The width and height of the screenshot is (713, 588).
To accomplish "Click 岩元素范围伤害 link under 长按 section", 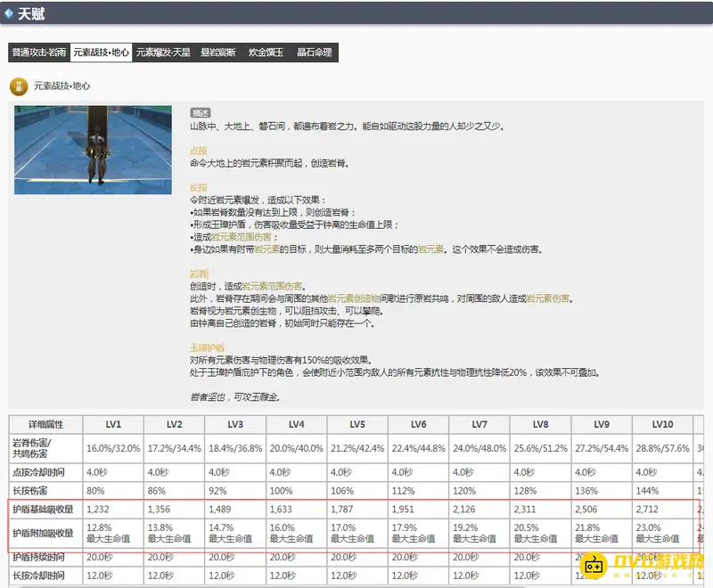I will point(241,238).
